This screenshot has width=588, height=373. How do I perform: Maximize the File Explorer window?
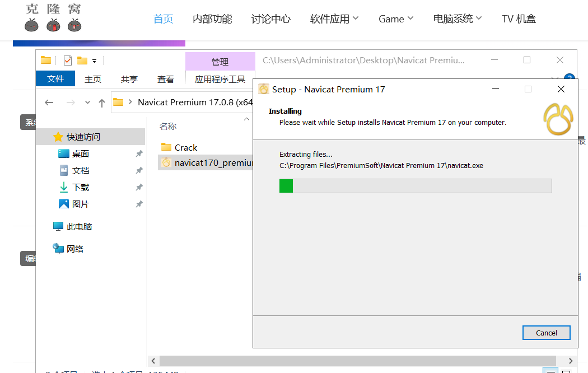tap(527, 60)
